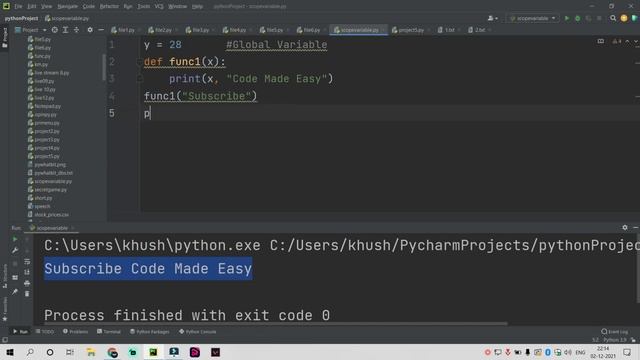Open the TODO tool window
This screenshot has height=360, width=640.
45,331
